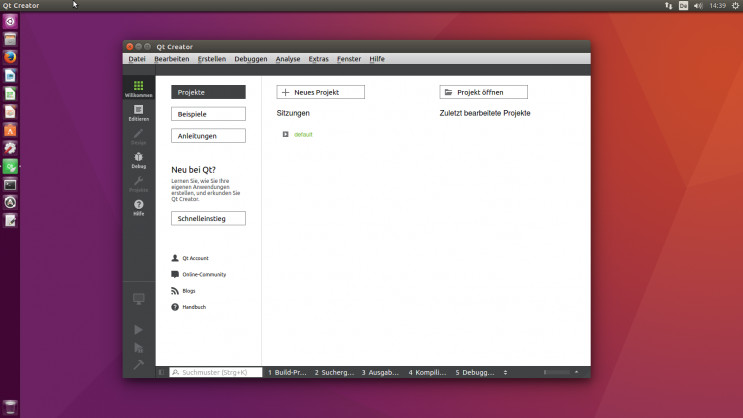This screenshot has height=418, width=743.
Task: Click the Projekte wrench mode icon
Action: coord(138,184)
